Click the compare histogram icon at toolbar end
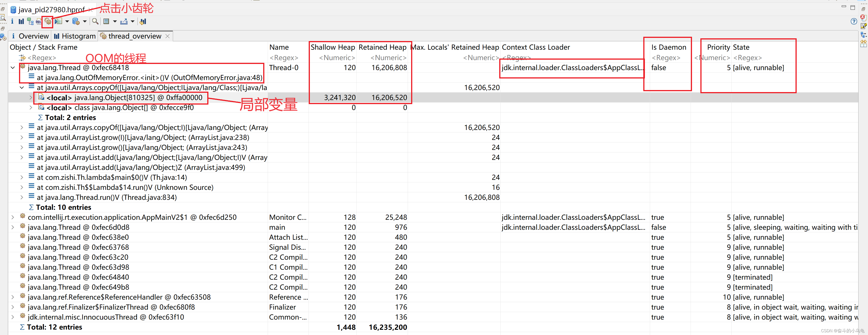Image resolution: width=868 pixels, height=335 pixels. click(143, 22)
